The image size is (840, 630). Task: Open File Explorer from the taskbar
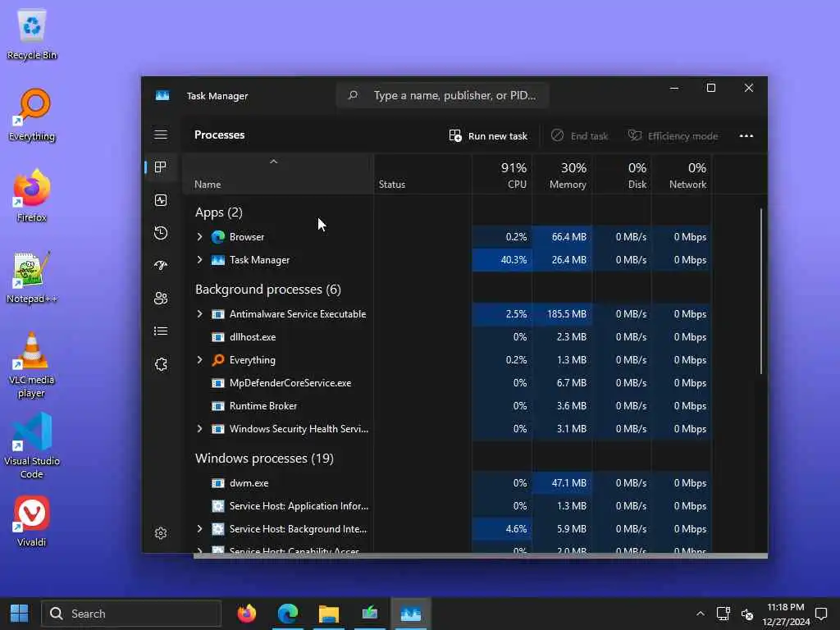point(329,614)
